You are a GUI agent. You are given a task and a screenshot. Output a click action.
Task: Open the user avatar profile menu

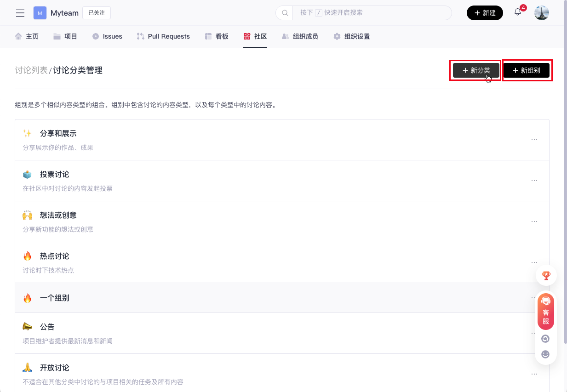(541, 13)
